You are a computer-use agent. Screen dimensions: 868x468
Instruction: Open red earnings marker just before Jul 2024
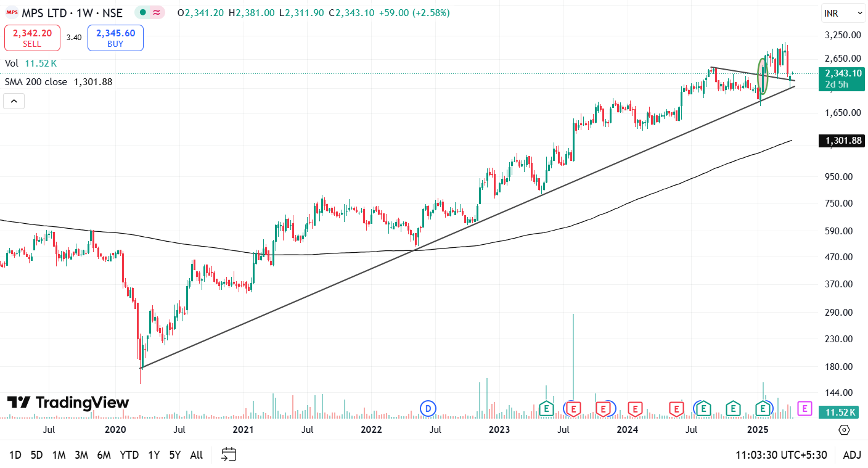[x=677, y=408]
